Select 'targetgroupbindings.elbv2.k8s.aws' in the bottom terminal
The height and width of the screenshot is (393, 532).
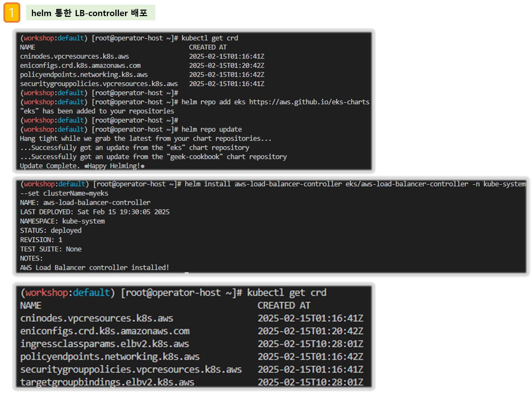pos(107,382)
